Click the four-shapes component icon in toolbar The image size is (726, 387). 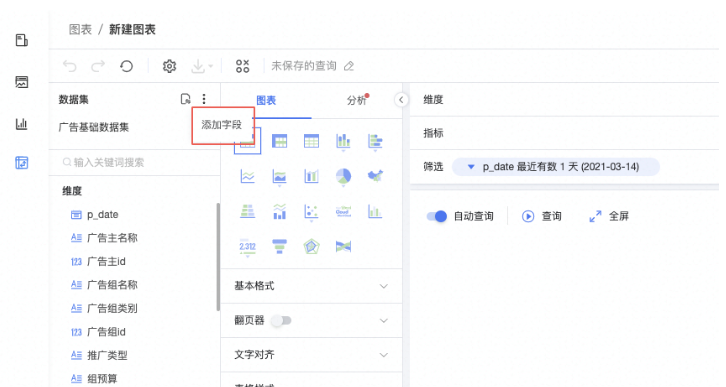click(x=242, y=66)
